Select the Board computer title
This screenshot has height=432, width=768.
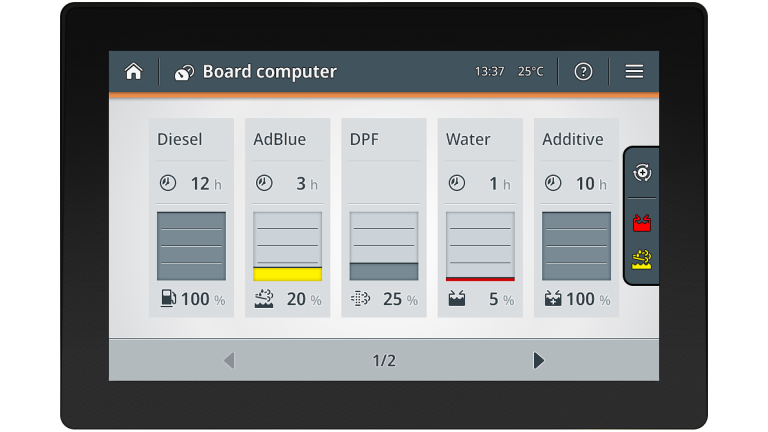pyautogui.click(x=269, y=72)
